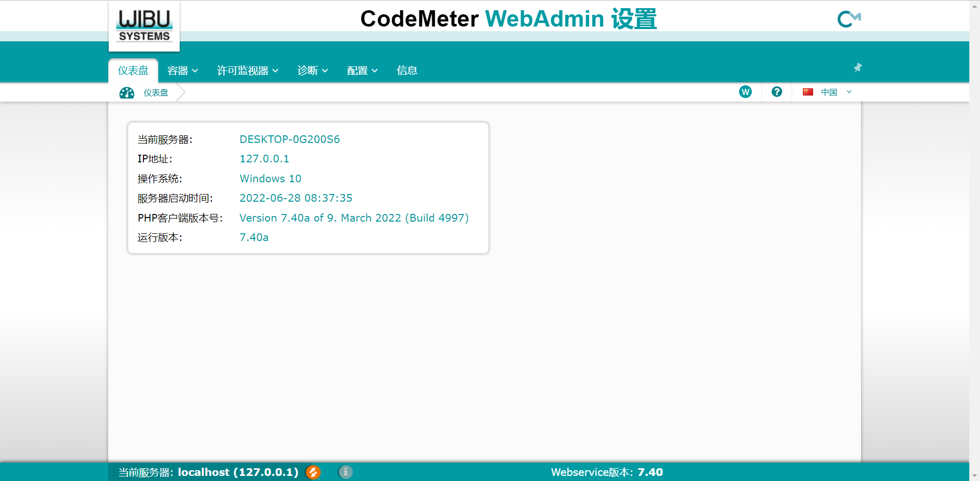The width and height of the screenshot is (980, 481).
Task: Click footer text localhost (127.0.0.1)
Action: pos(238,472)
